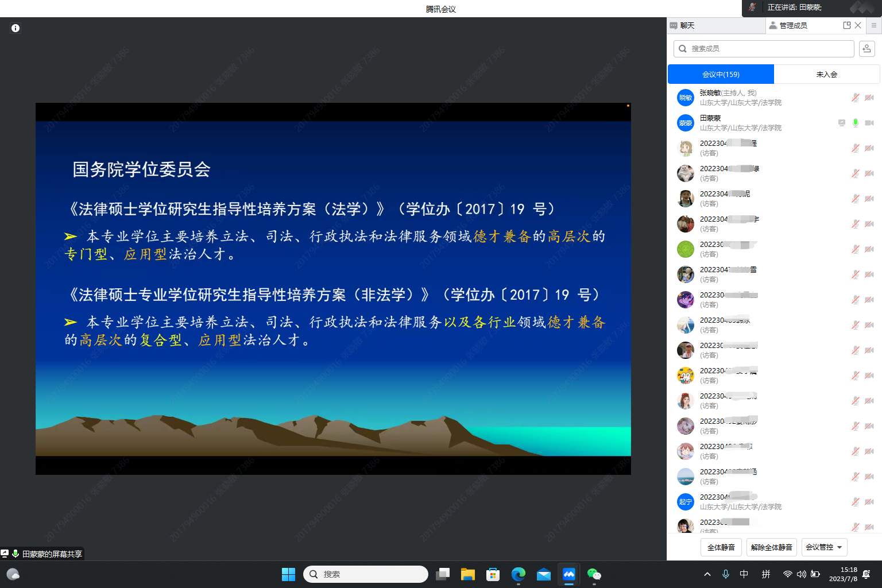Open Tencent Meeting icon in the taskbar
This screenshot has height=588, width=882.
[x=568, y=574]
